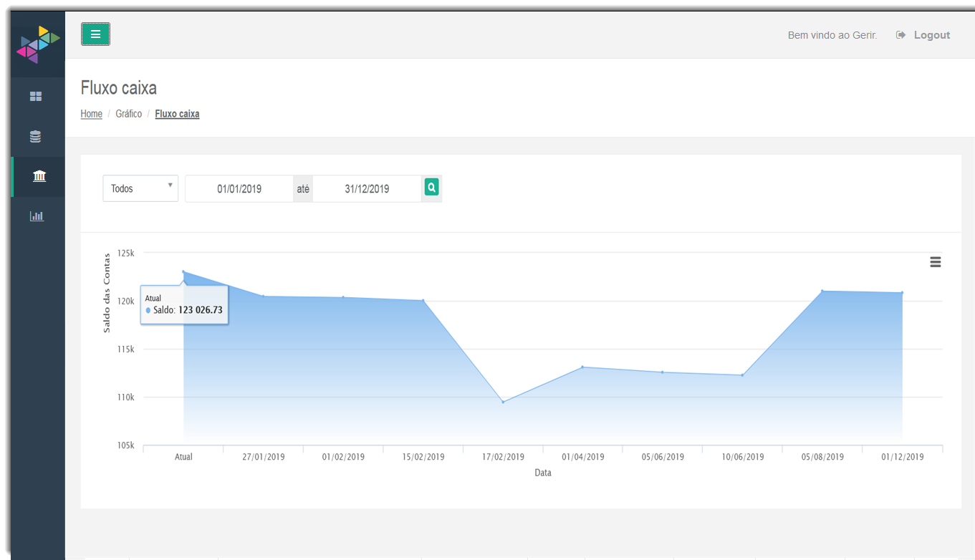Click the 125k y-axis label
Viewport: 975px width, 560px height.
(126, 253)
